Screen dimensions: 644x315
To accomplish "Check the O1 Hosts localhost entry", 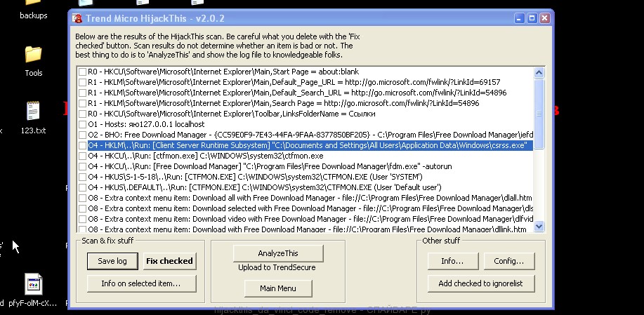I will (83, 124).
